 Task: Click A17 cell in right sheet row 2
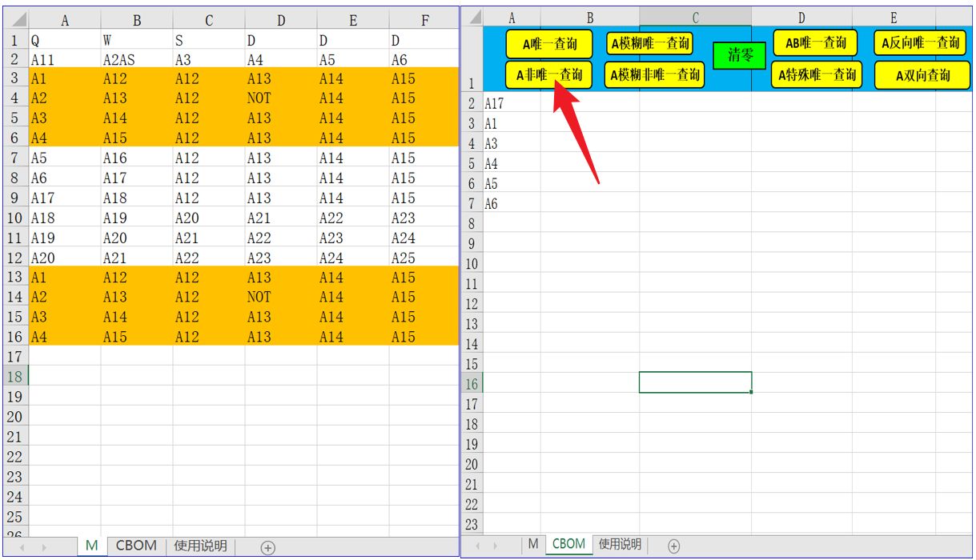[x=512, y=103]
